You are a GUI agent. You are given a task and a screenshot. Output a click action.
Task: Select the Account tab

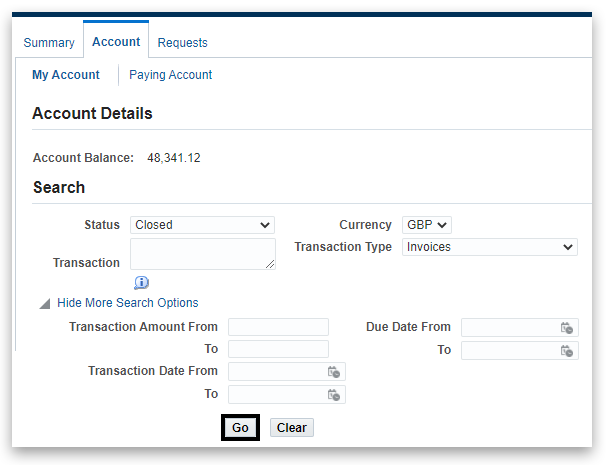(x=116, y=42)
